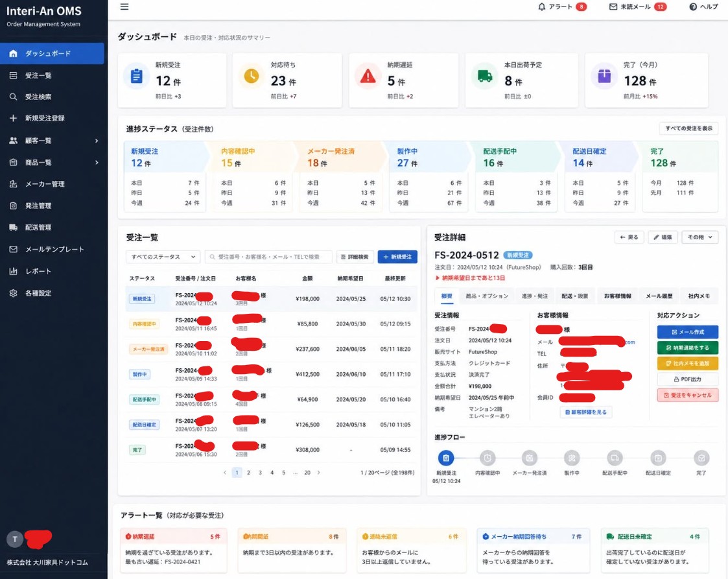This screenshot has width=728, height=579.
Task: Click the shipping truck icon card
Action: (485, 76)
